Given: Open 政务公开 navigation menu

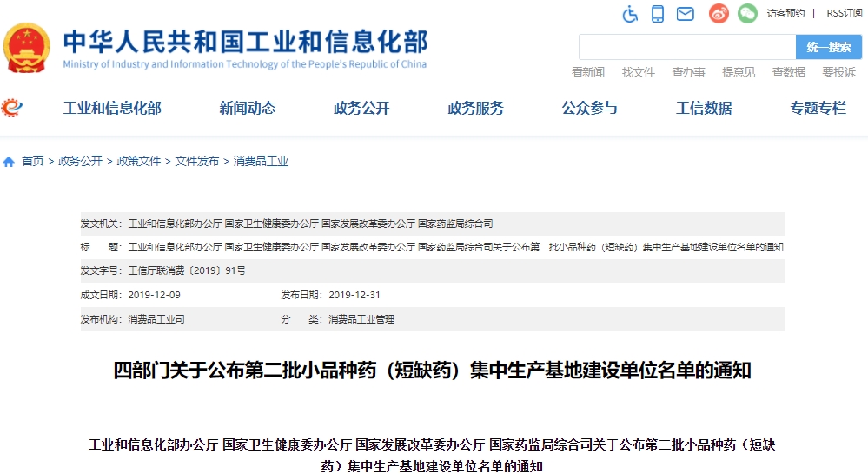Looking at the screenshot, I should (361, 108).
